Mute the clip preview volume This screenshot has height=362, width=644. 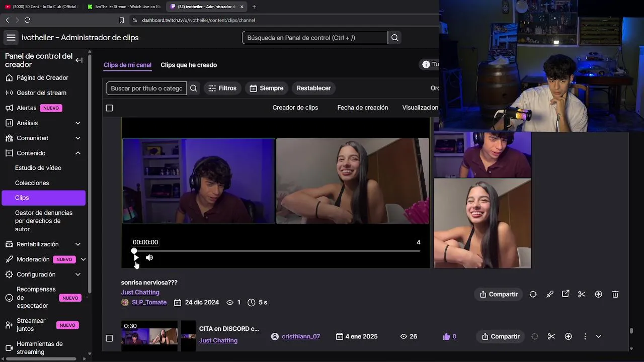pyautogui.click(x=149, y=257)
